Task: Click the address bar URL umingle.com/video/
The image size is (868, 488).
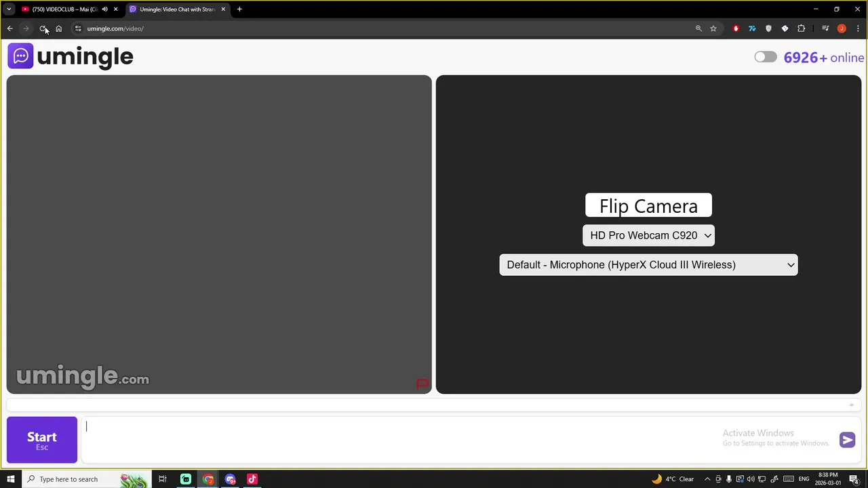Action: click(x=115, y=28)
